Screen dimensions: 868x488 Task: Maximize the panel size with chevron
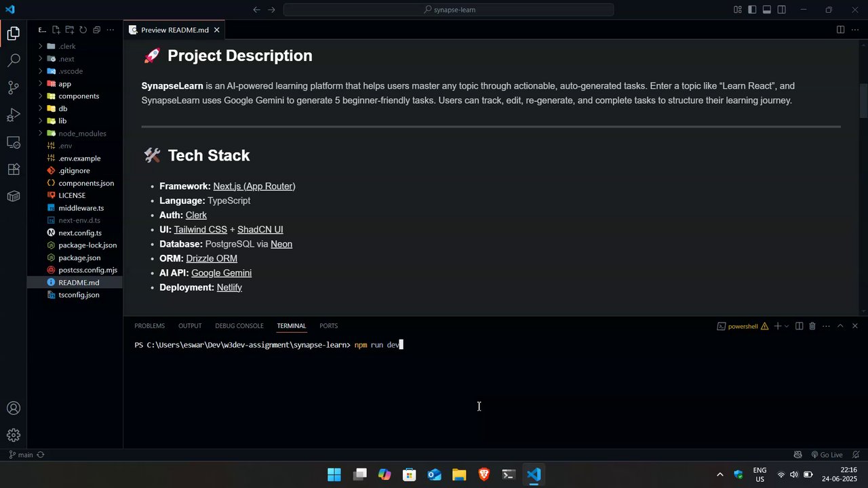click(840, 326)
